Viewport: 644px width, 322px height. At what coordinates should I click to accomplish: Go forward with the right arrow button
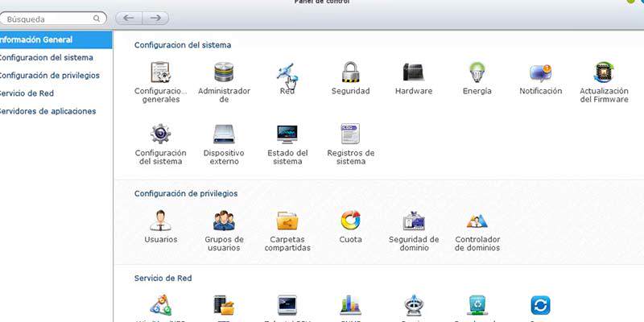(155, 18)
